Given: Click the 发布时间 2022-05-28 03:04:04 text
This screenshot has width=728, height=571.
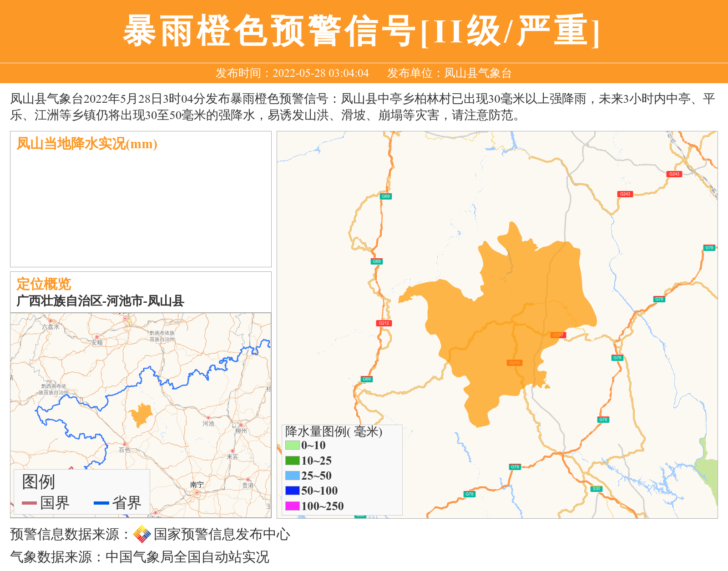Looking at the screenshot, I should [292, 73].
